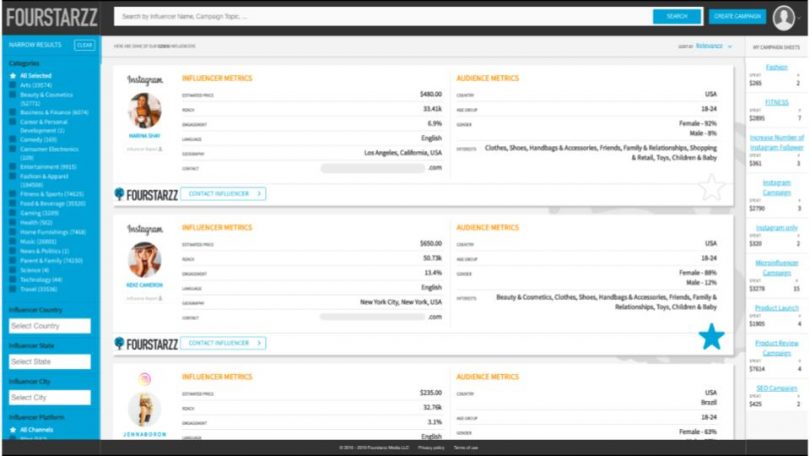
Task: Check the Food & Beverage category
Action: (13, 203)
